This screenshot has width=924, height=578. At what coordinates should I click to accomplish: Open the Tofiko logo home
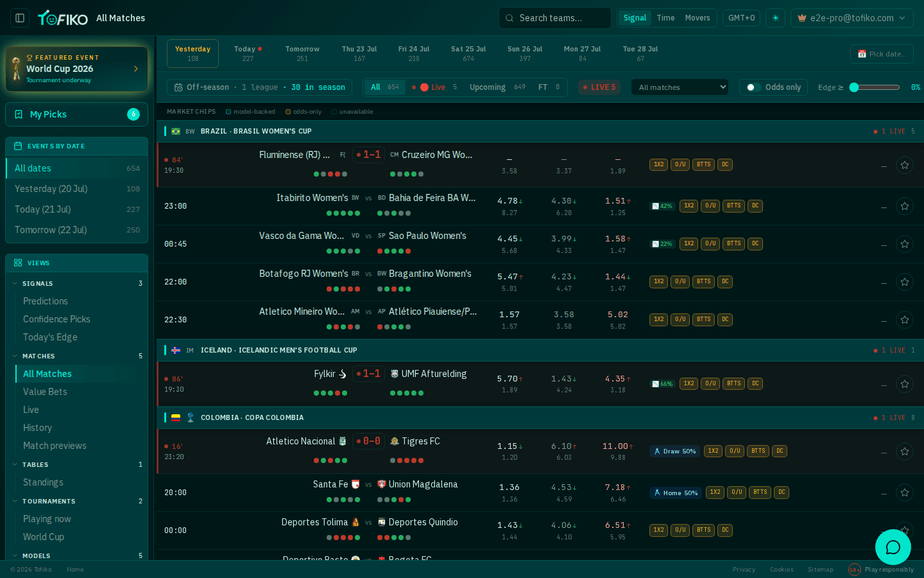[63, 18]
